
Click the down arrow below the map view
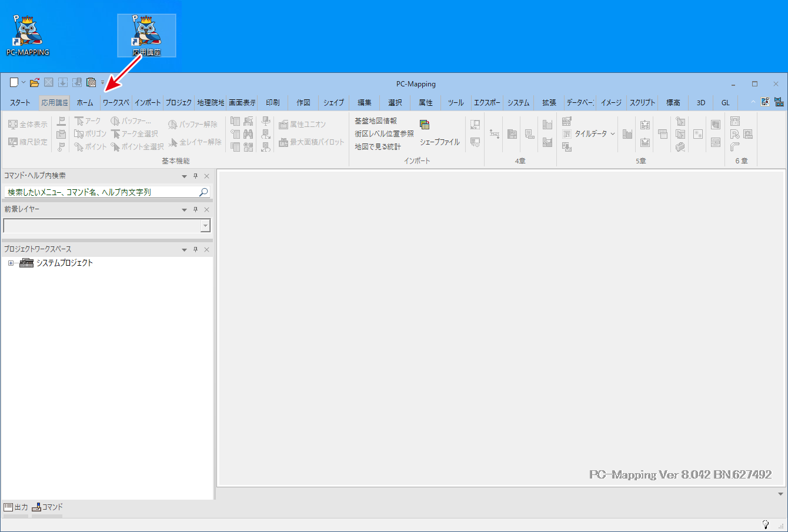781,494
